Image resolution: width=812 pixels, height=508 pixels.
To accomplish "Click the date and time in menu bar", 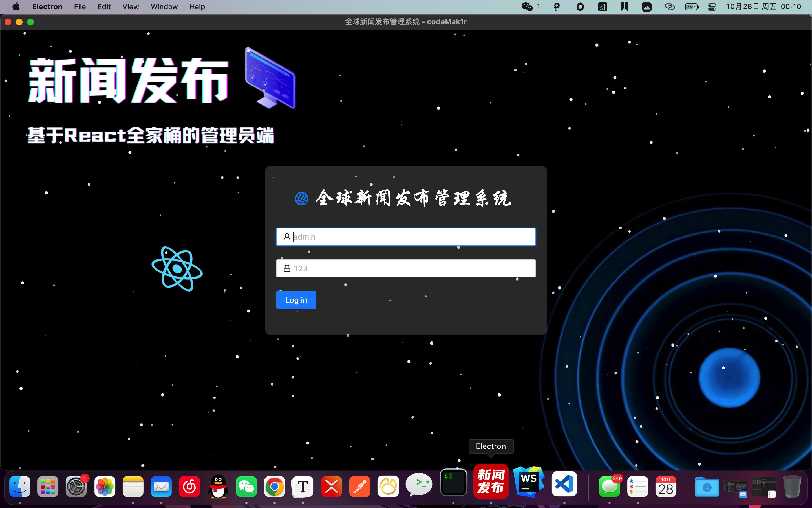I will [763, 7].
